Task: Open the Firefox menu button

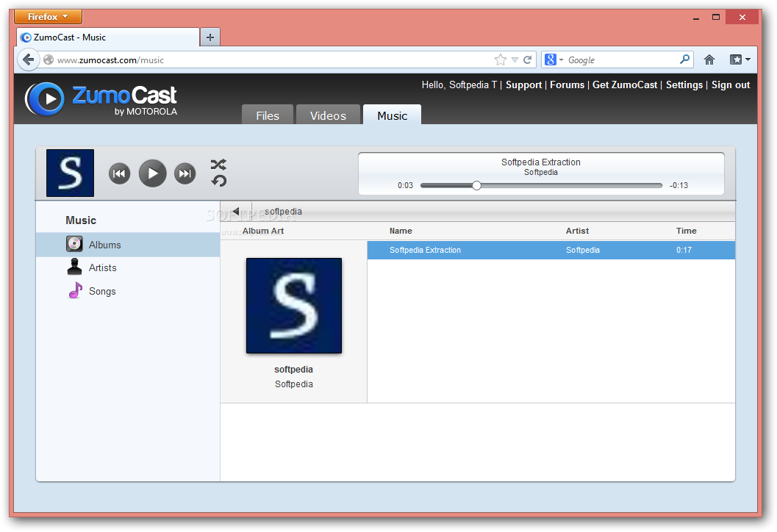Action: point(48,16)
